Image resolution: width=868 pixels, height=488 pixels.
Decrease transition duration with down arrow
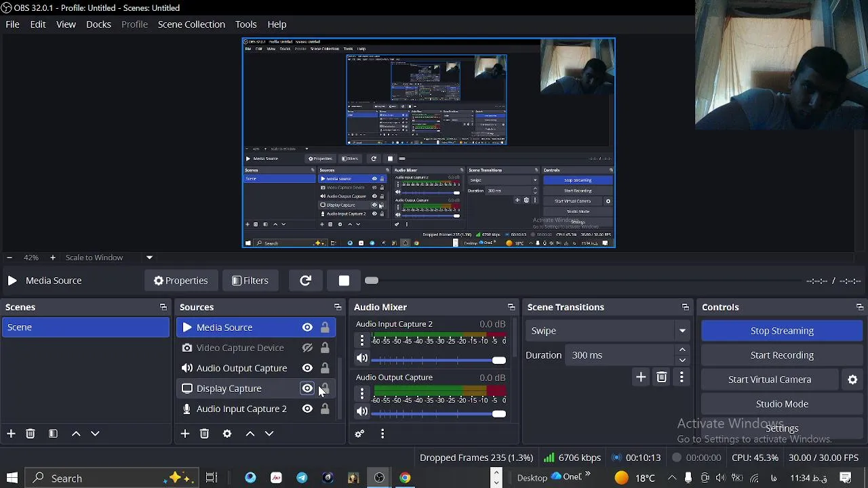point(682,360)
